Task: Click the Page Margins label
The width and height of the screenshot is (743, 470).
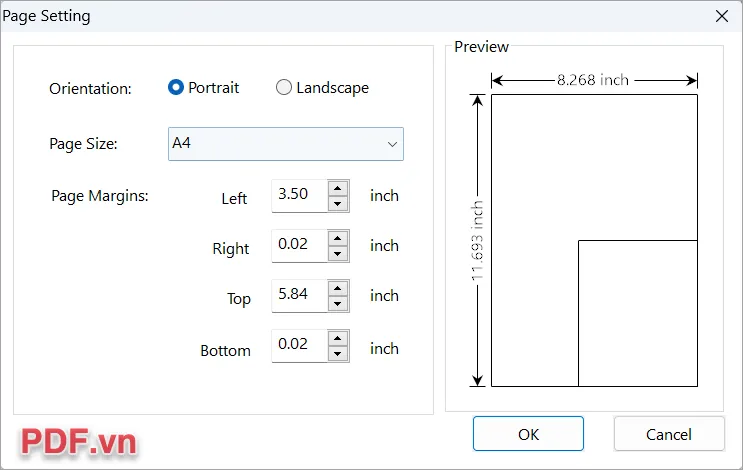Action: pos(100,196)
